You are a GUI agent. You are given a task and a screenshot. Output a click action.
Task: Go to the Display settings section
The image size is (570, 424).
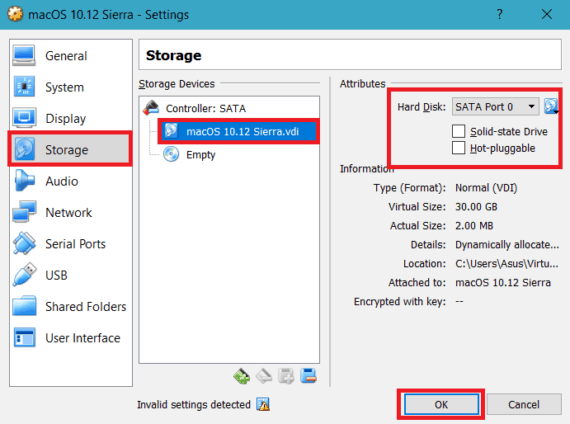coord(65,119)
